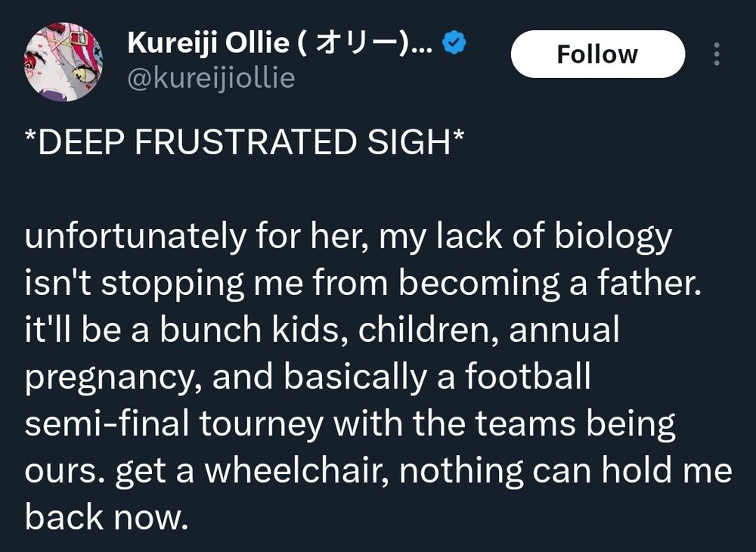Image resolution: width=756 pixels, height=552 pixels.
Task: Click the phrase 'annual' in the tweet
Action: [564, 330]
